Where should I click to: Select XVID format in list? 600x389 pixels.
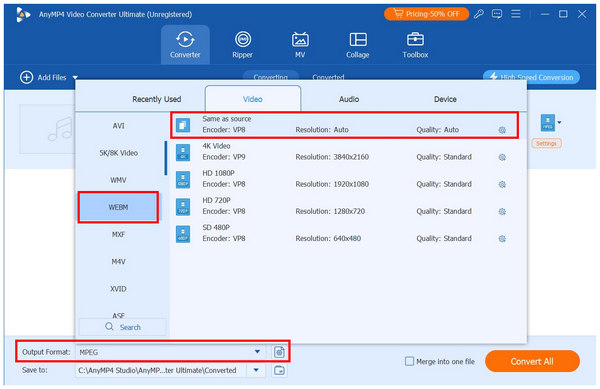118,289
